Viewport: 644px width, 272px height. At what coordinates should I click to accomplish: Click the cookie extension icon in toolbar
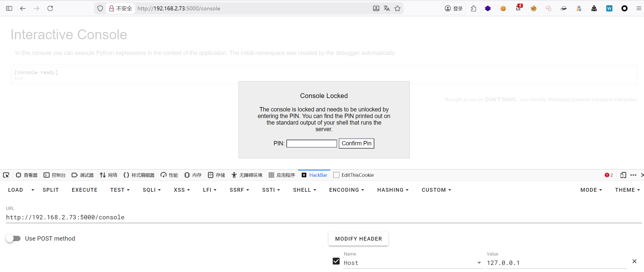[x=503, y=8]
